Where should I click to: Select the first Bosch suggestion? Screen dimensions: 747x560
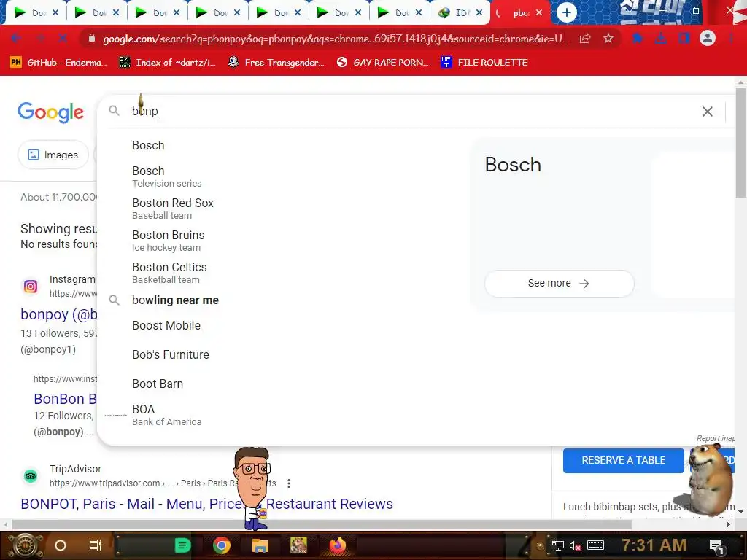(148, 145)
